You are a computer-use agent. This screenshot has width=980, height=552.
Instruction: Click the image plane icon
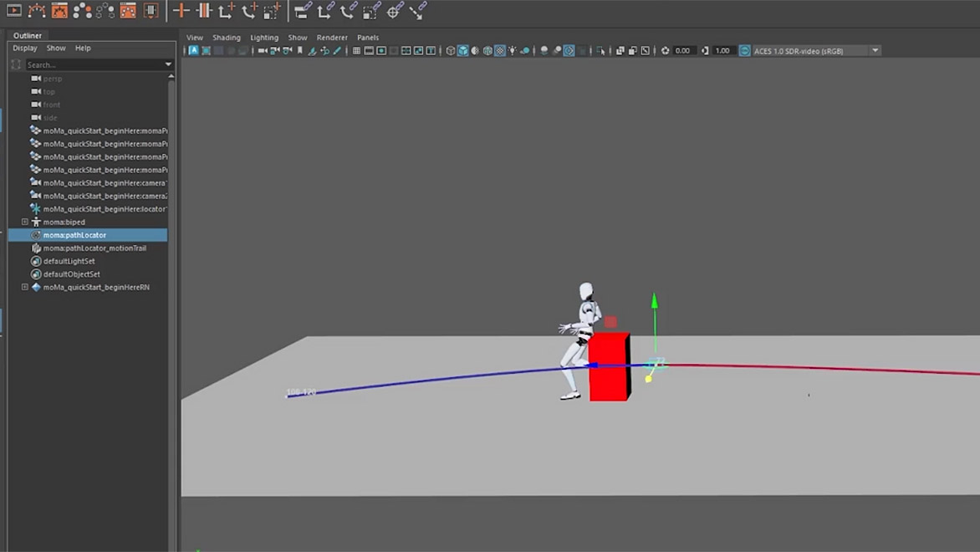[x=313, y=51]
